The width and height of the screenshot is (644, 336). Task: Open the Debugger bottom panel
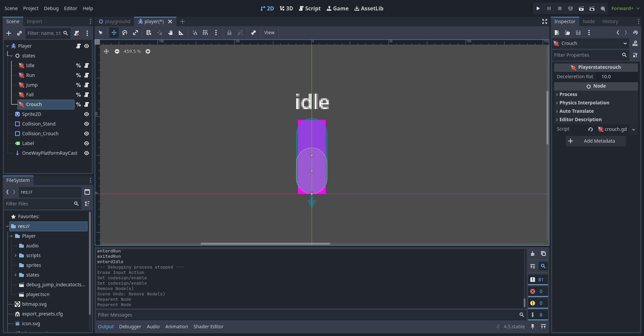130,327
